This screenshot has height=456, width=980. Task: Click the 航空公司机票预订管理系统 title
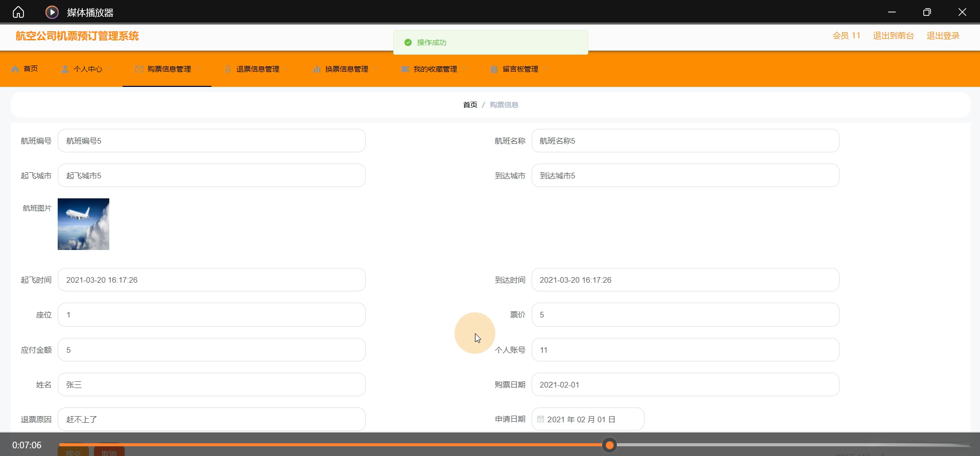point(77,36)
